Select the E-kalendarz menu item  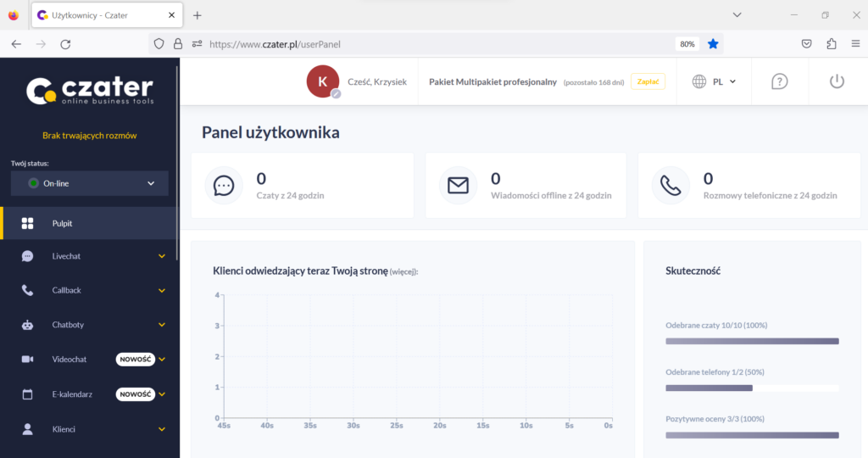click(90, 394)
